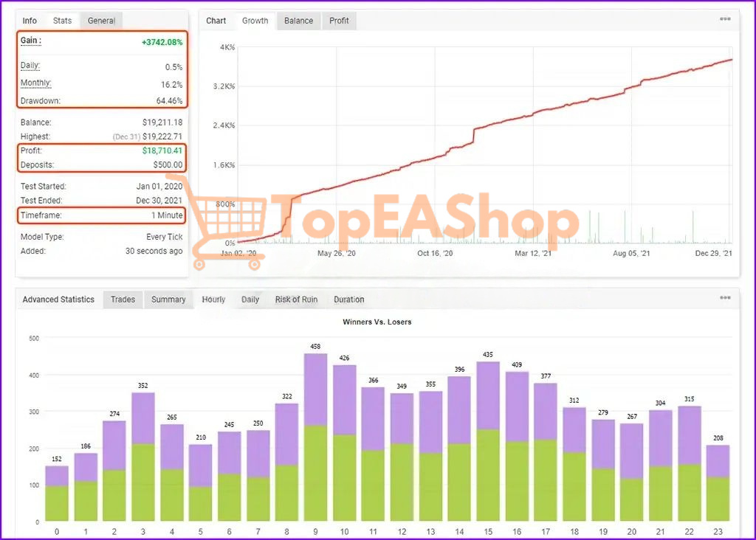Click the underlined Monthly label
The width and height of the screenshot is (756, 540).
[x=36, y=83]
